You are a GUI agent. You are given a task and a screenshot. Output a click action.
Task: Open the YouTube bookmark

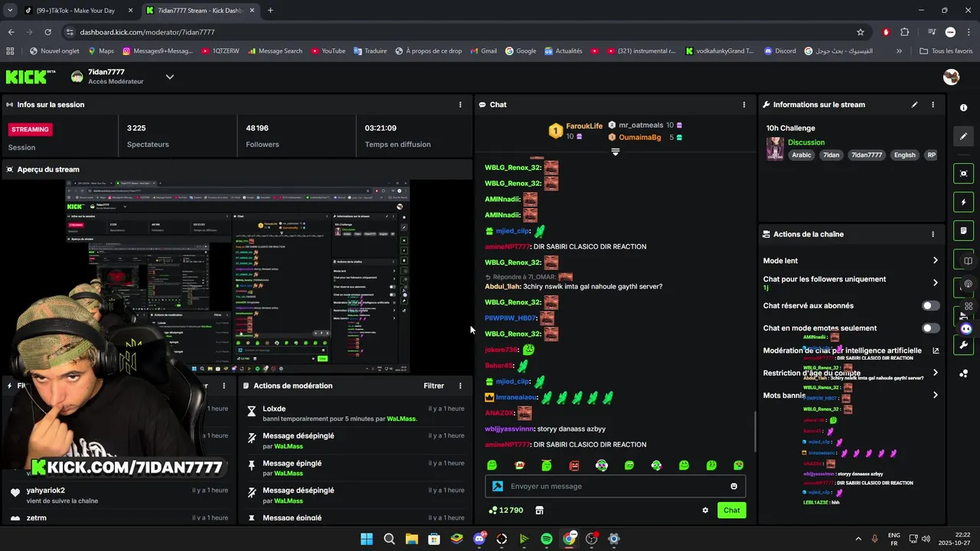(328, 51)
